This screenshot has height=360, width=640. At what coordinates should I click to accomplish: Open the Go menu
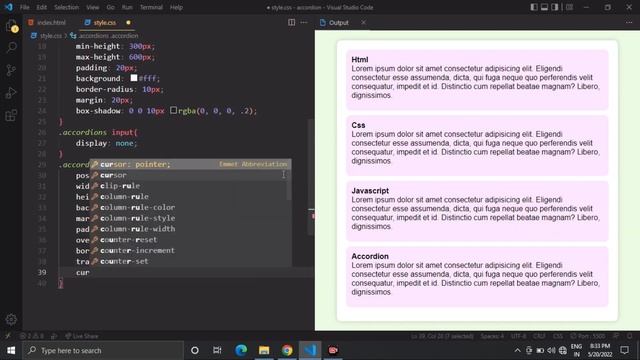coord(111,7)
